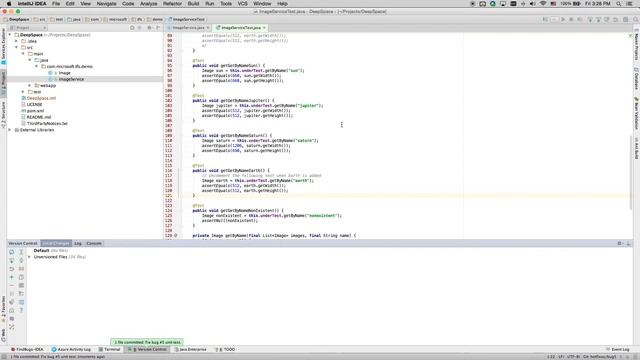Click Scroll from Source icon in Project panel

pyautogui.click(x=132, y=28)
